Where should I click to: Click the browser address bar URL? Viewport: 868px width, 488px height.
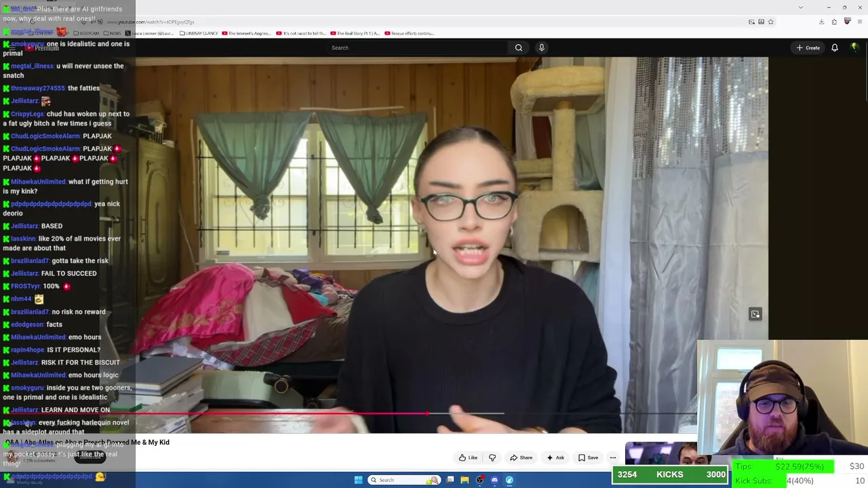150,22
